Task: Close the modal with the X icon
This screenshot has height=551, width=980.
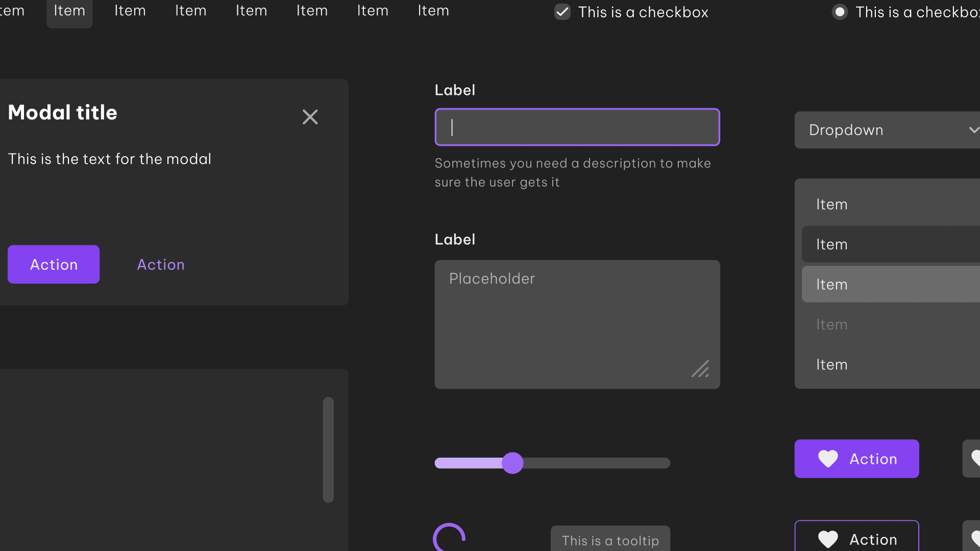Action: [310, 117]
